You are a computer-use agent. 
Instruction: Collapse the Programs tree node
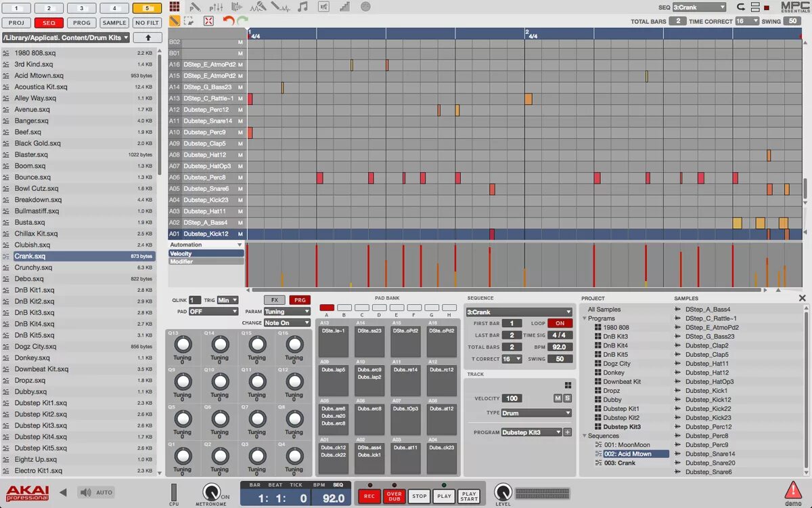click(x=585, y=318)
